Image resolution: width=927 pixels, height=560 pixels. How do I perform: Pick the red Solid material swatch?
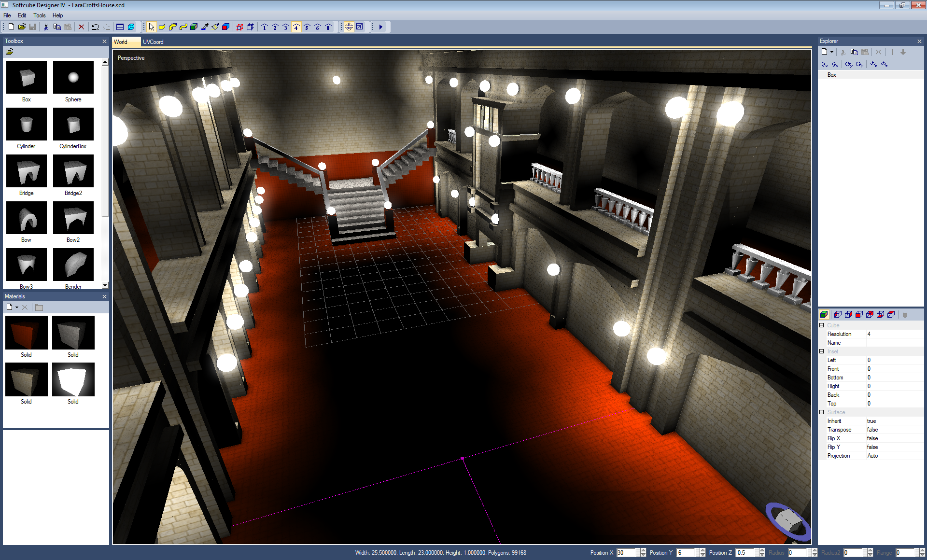tap(27, 333)
